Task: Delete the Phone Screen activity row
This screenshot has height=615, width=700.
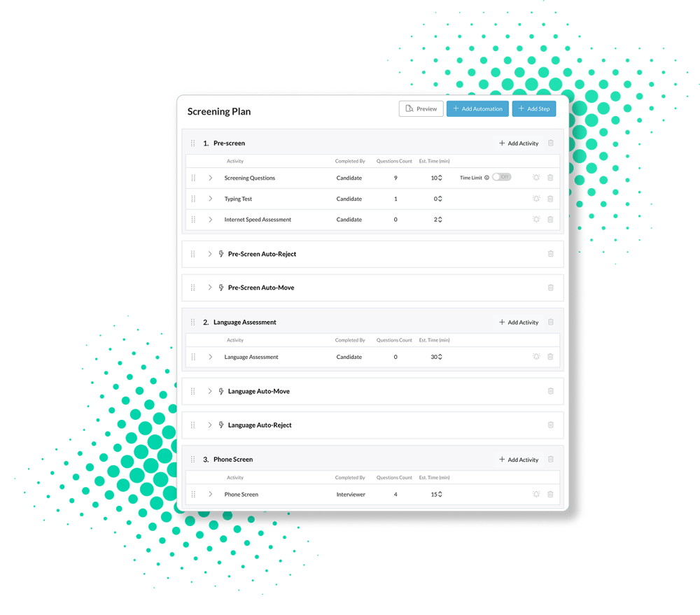Action: (x=550, y=495)
